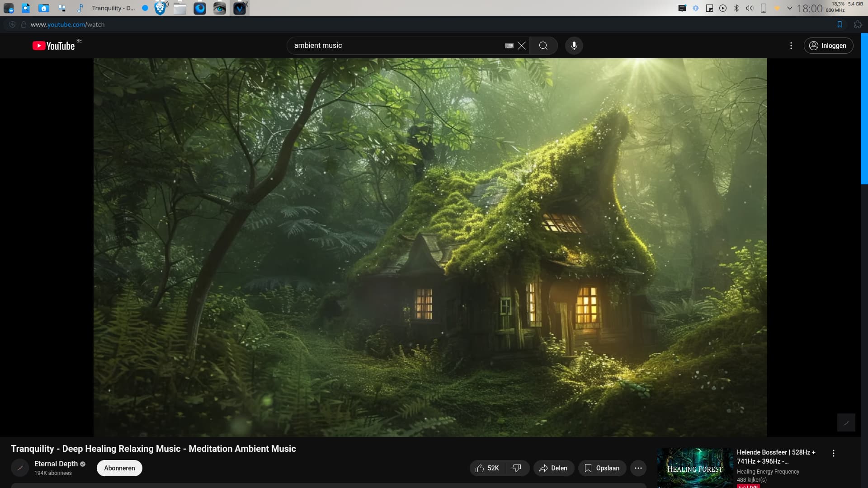The image size is (868, 488).
Task: Click the magnifier search button
Action: (x=543, y=46)
